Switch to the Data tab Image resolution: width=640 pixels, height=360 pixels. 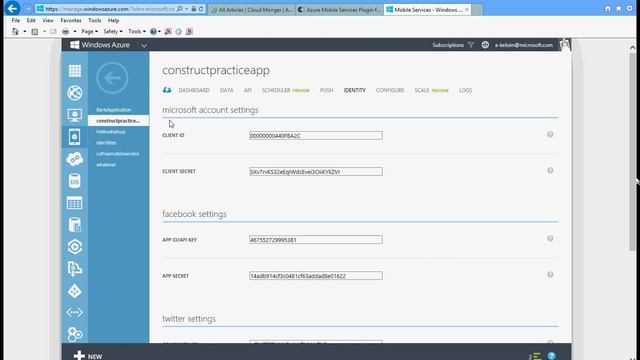click(x=227, y=90)
